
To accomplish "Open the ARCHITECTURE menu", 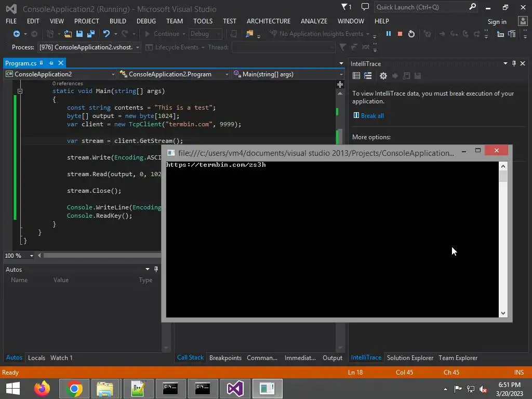I will pos(269,21).
